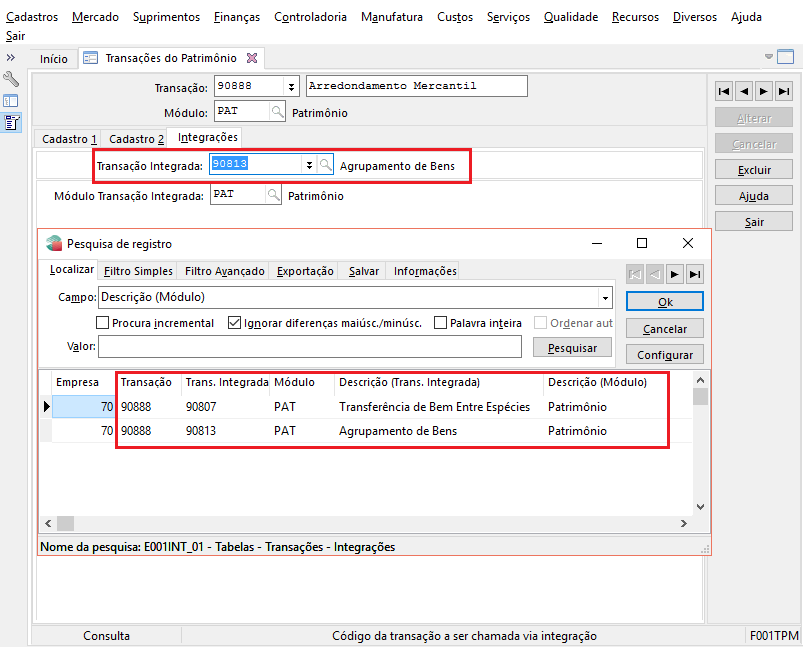Screen dimensions: 803x647
Task: Switch to Cadastro 2 tab
Action: 136,139
